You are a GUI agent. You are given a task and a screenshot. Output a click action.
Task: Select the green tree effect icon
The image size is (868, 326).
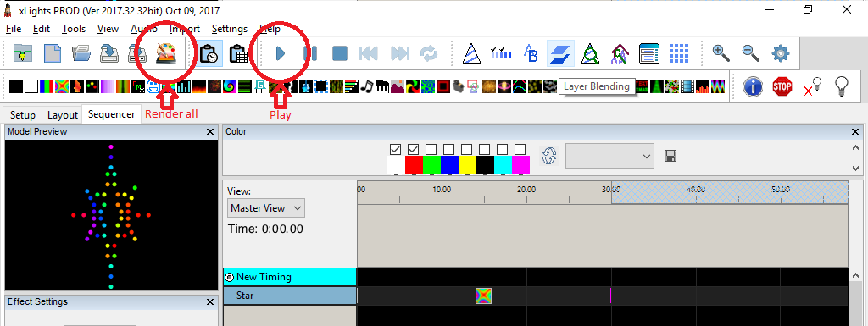pos(658,86)
